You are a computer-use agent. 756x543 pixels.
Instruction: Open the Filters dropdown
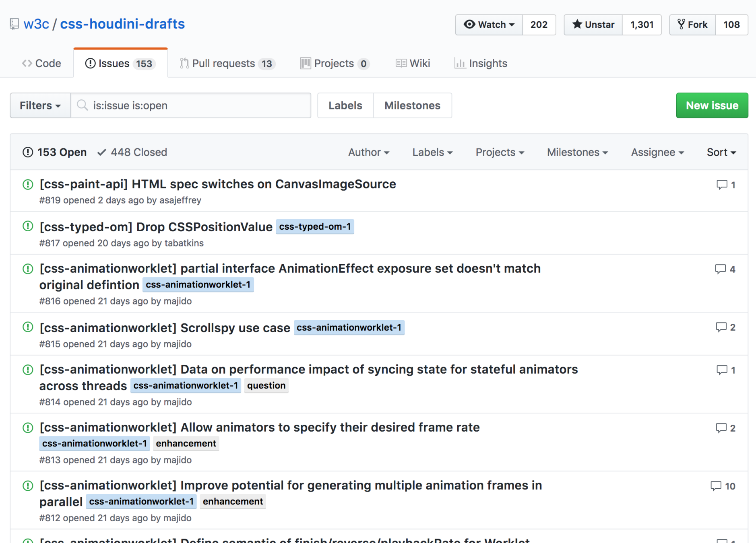tap(40, 105)
